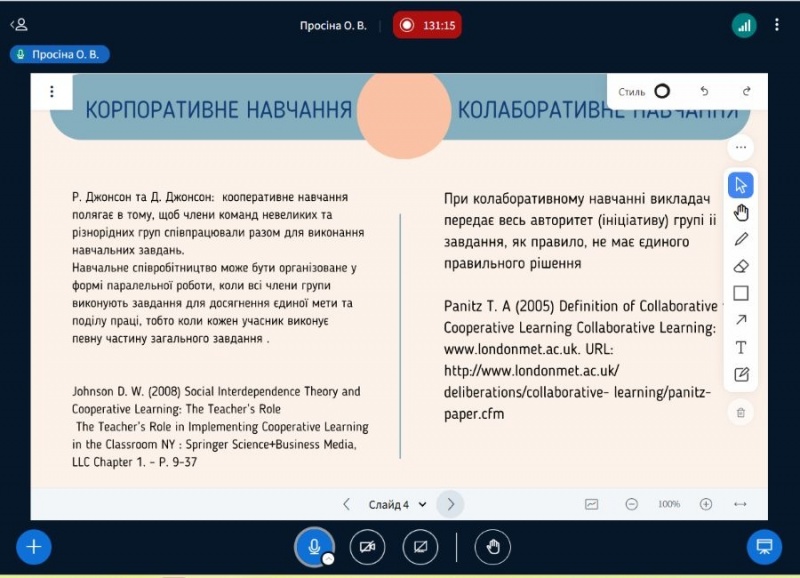Open presentation options menu on slide corner
This screenshot has height=578, width=800.
pos(52,92)
